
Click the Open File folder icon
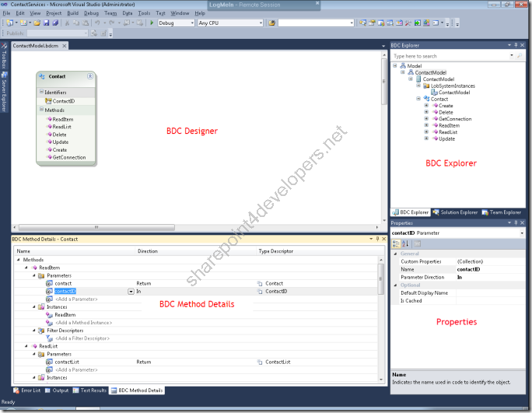tap(37, 23)
